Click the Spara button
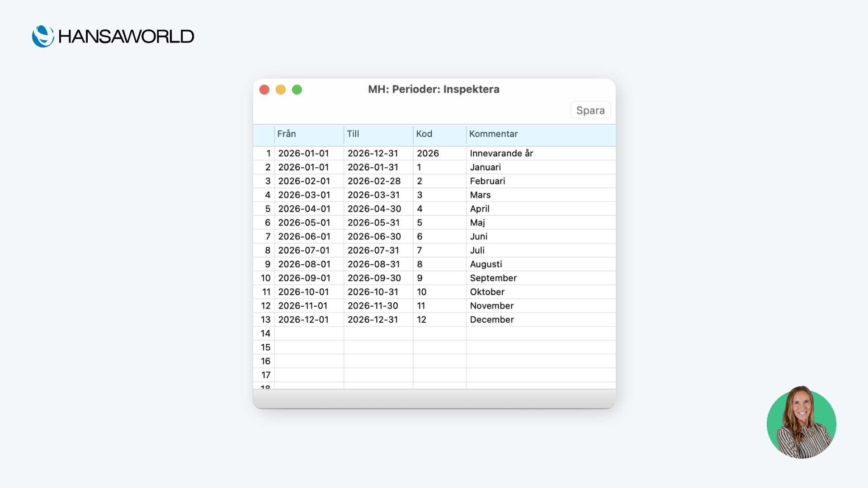Screen dimensions: 868x488 [590, 110]
